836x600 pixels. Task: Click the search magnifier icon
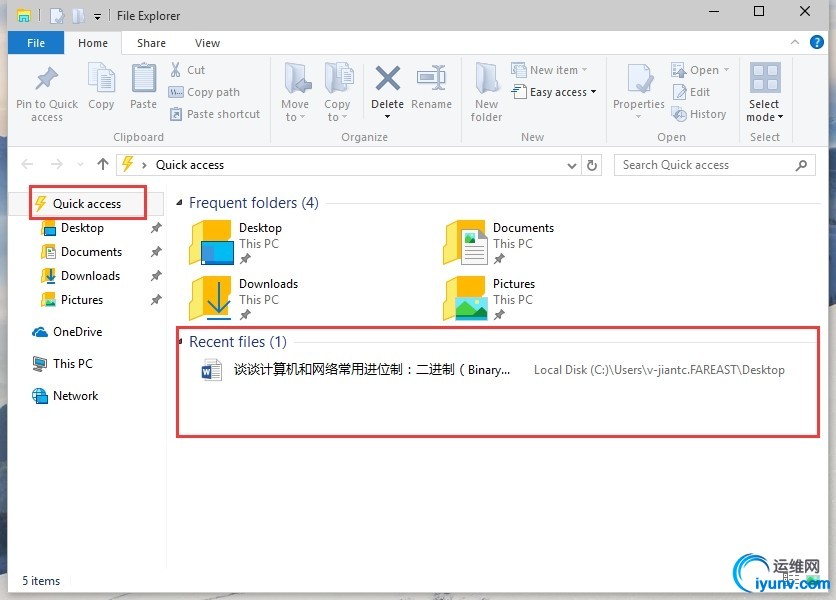[x=801, y=165]
